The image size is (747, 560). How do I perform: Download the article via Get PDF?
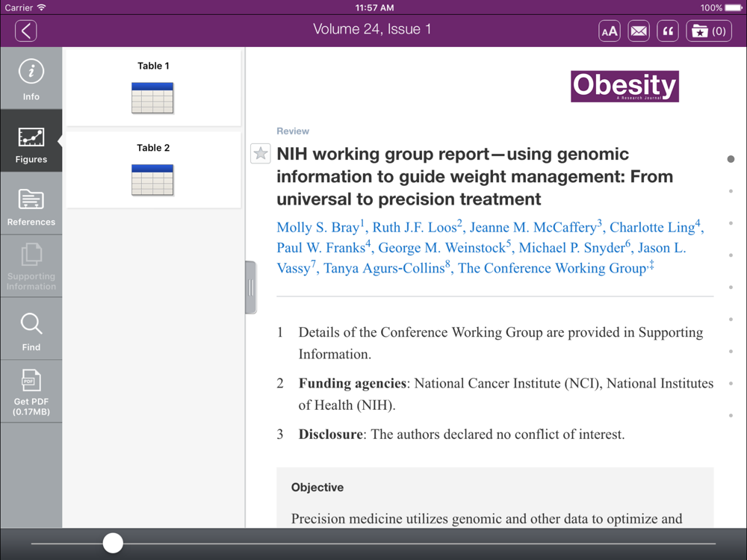[31, 391]
